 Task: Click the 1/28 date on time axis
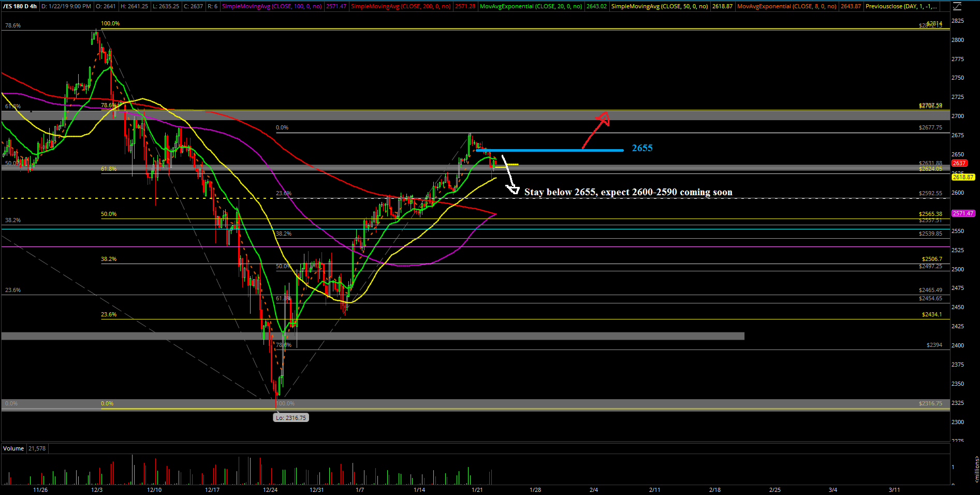click(x=535, y=490)
